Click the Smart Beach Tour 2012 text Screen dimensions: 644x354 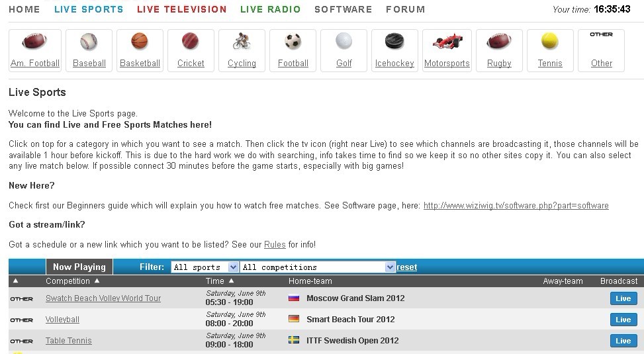(350, 319)
